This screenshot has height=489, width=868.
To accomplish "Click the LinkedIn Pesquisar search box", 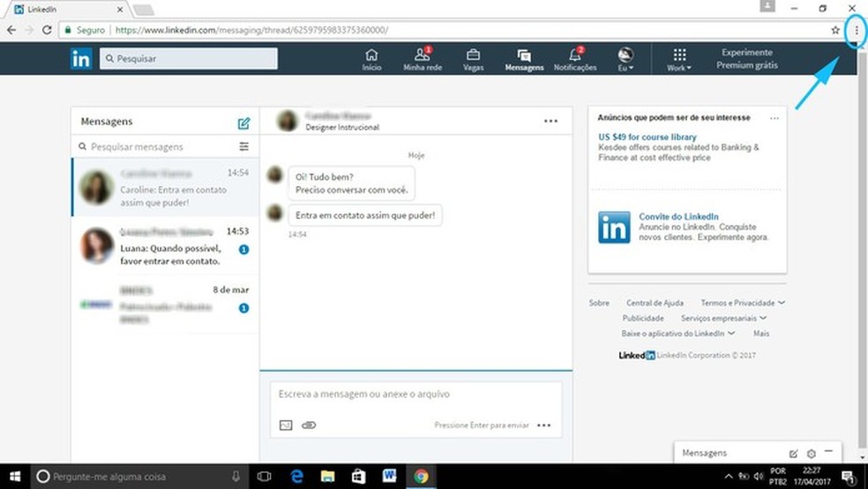I will tap(189, 59).
